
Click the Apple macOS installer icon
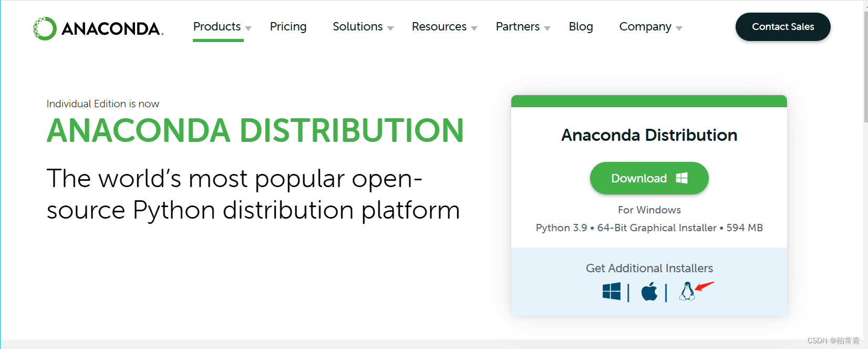tap(649, 291)
